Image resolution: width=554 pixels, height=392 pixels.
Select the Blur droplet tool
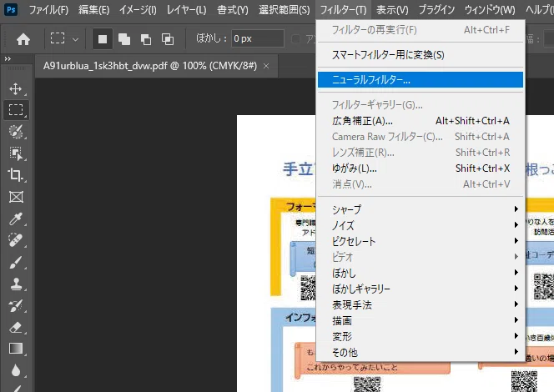[16, 370]
